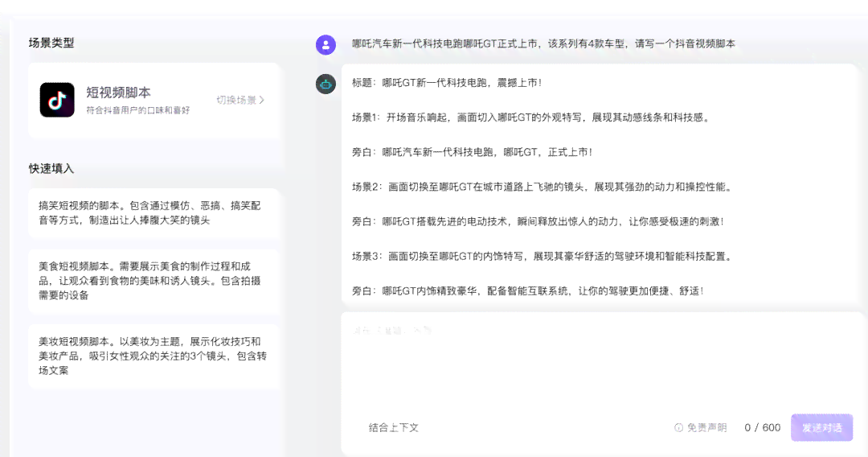The image size is (868, 457).
Task: Click the 发送对话 send button
Action: (822, 428)
